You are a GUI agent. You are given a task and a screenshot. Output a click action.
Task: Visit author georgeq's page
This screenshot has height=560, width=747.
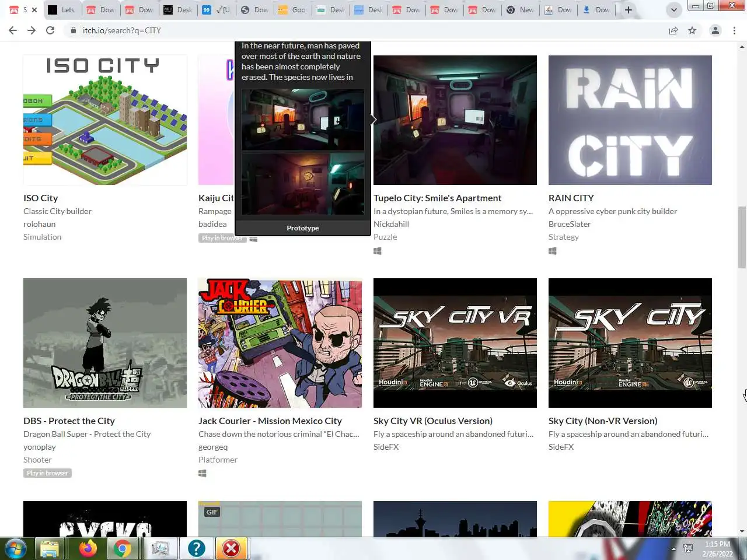[x=213, y=447]
